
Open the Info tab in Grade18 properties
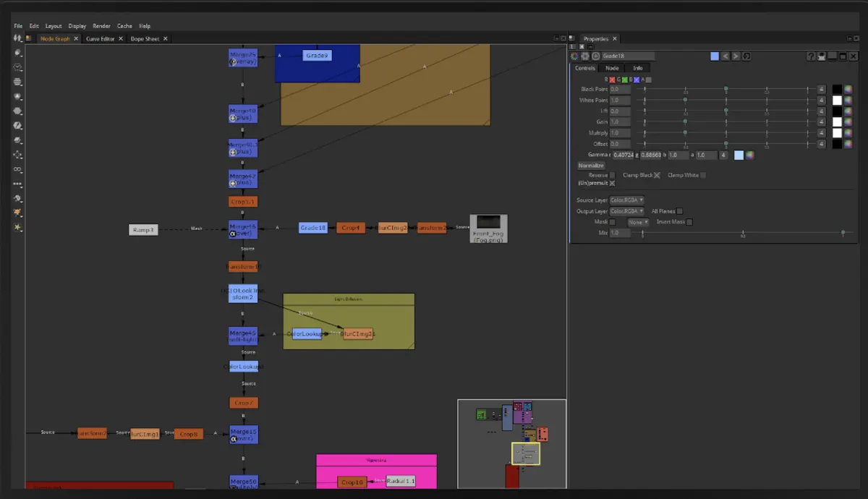(638, 68)
